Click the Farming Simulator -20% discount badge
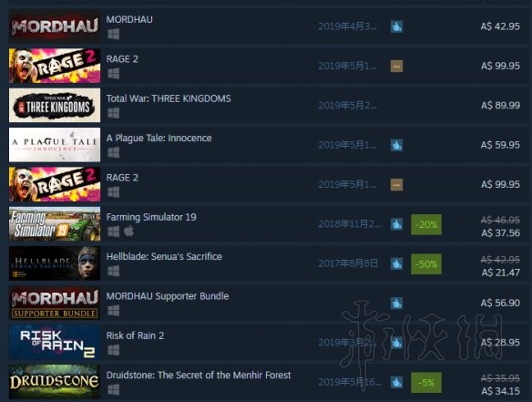This screenshot has width=532, height=402. 426,224
